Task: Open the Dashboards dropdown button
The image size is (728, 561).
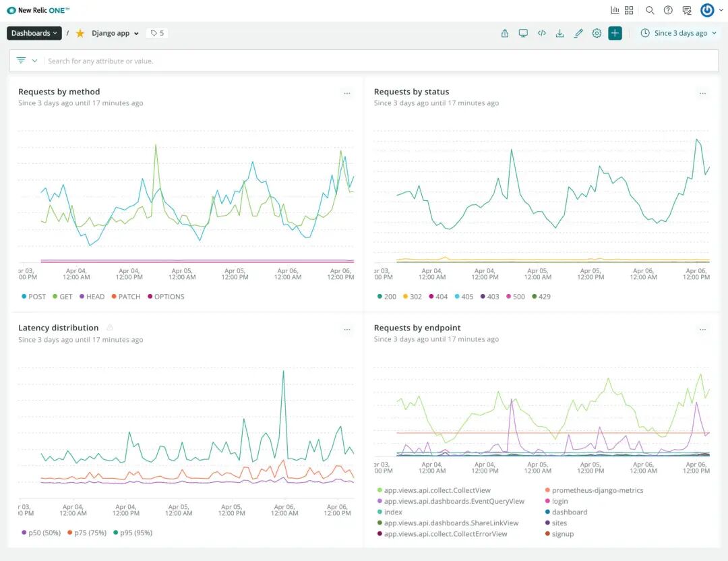Action: pyautogui.click(x=34, y=33)
